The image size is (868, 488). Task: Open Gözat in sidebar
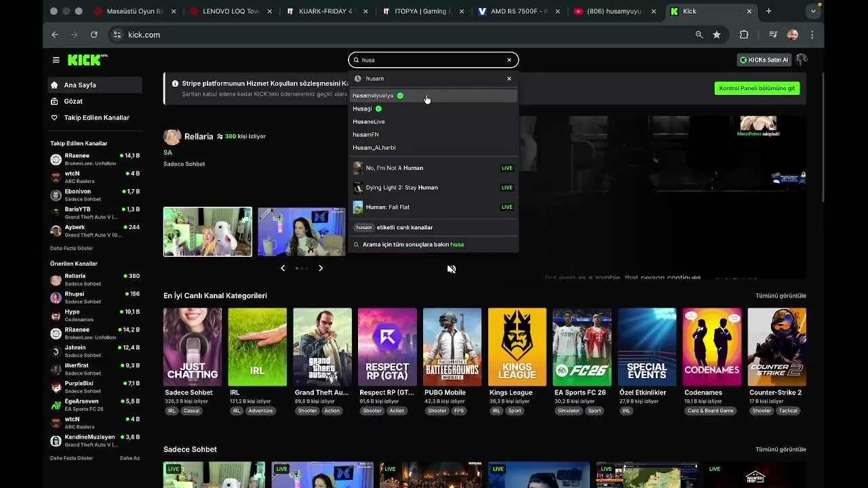click(95, 102)
